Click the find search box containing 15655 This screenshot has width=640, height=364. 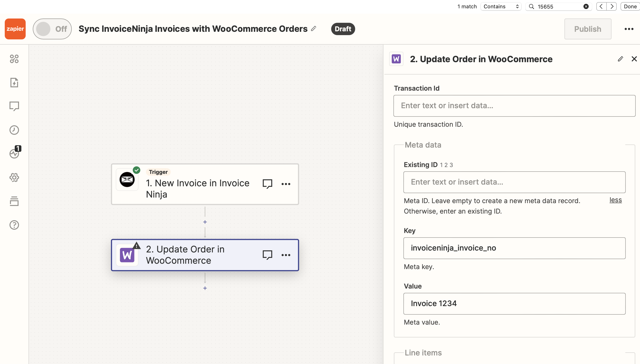559,6
